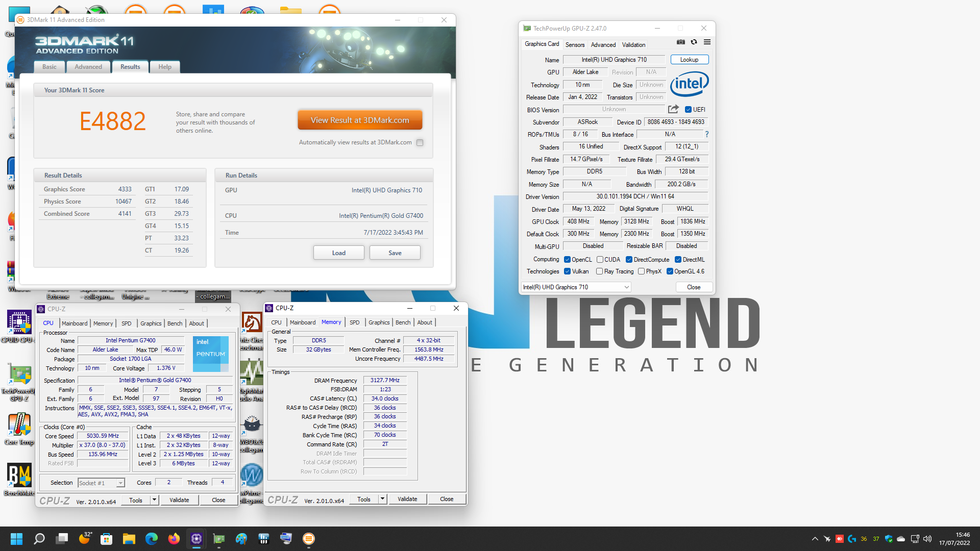
Task: Toggle the CUDA checkbox
Action: click(x=600, y=260)
